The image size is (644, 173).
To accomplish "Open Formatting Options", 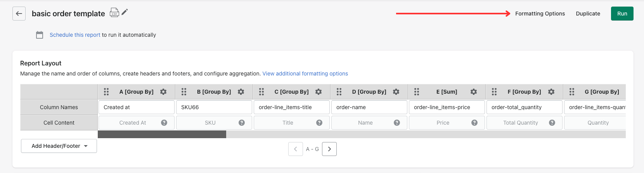I will (x=540, y=14).
